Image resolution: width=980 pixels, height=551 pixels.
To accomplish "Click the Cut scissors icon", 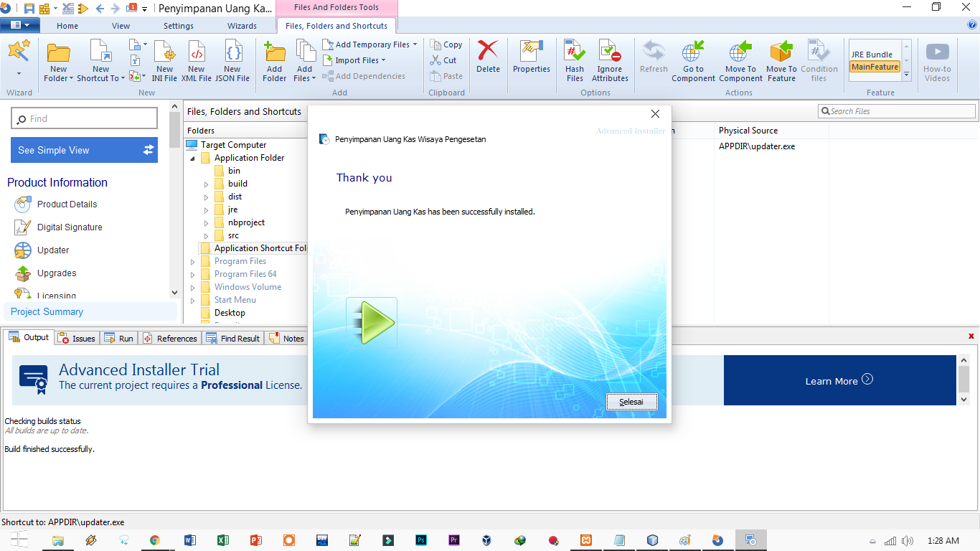I will pos(435,60).
